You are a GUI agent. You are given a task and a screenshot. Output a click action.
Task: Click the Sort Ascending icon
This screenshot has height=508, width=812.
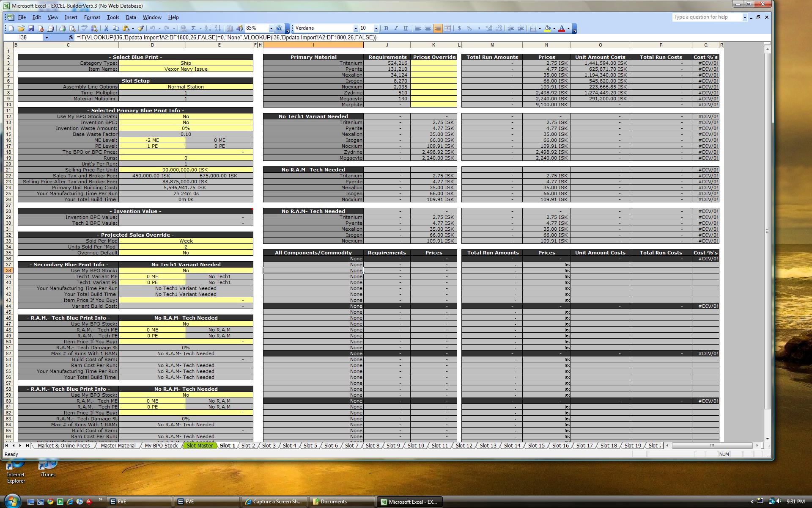pyautogui.click(x=208, y=28)
